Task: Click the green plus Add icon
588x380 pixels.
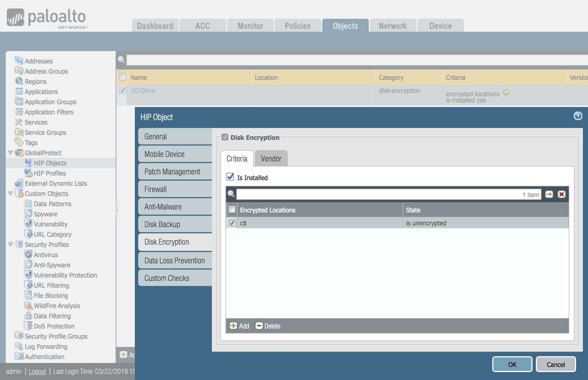Action: (233, 326)
